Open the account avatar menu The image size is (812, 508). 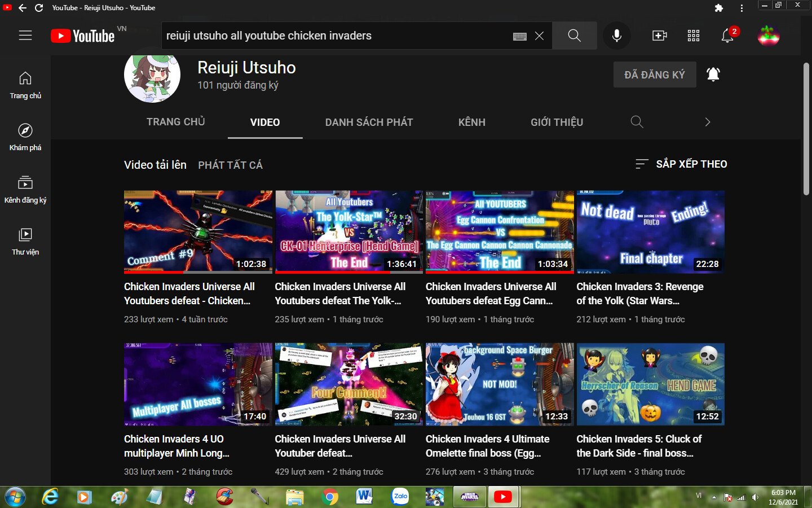click(768, 36)
